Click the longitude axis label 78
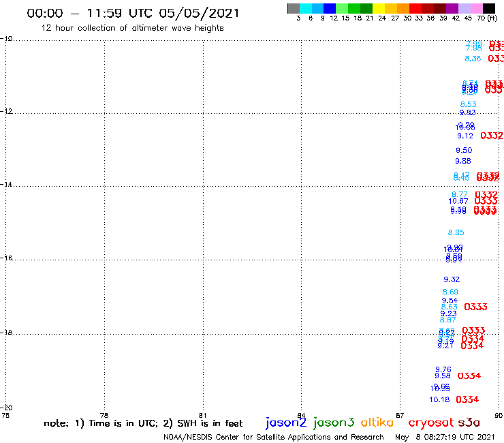504x443 pixels. click(104, 415)
